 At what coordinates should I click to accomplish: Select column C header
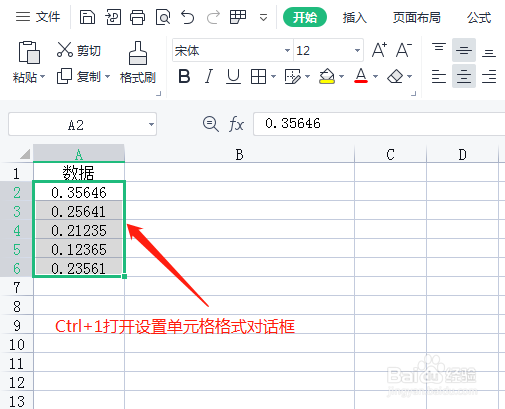pyautogui.click(x=390, y=154)
